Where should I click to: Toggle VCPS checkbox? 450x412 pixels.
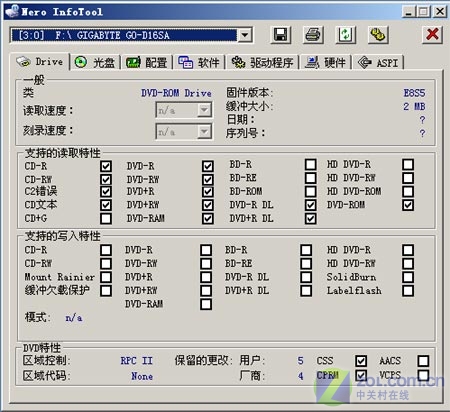point(423,376)
